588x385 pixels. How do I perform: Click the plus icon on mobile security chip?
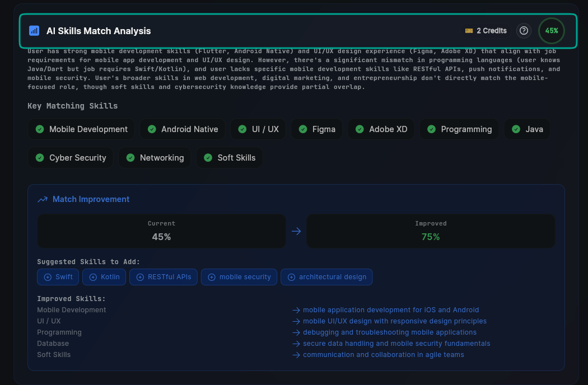point(211,276)
